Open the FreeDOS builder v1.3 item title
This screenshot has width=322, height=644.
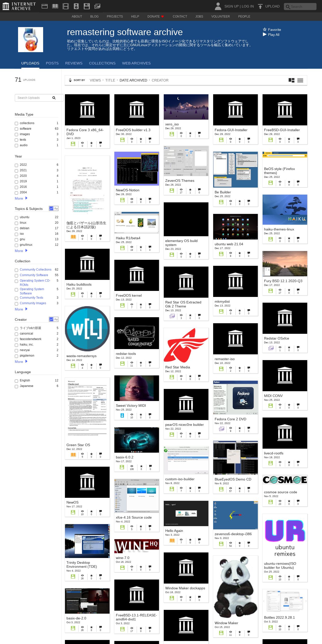click(133, 130)
